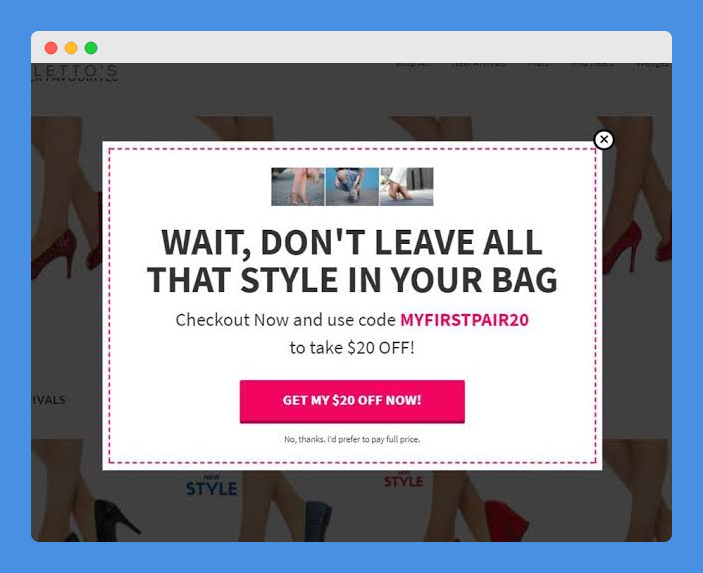This screenshot has height=573, width=703.
Task: Close the discount popup with X icon
Action: click(x=603, y=139)
